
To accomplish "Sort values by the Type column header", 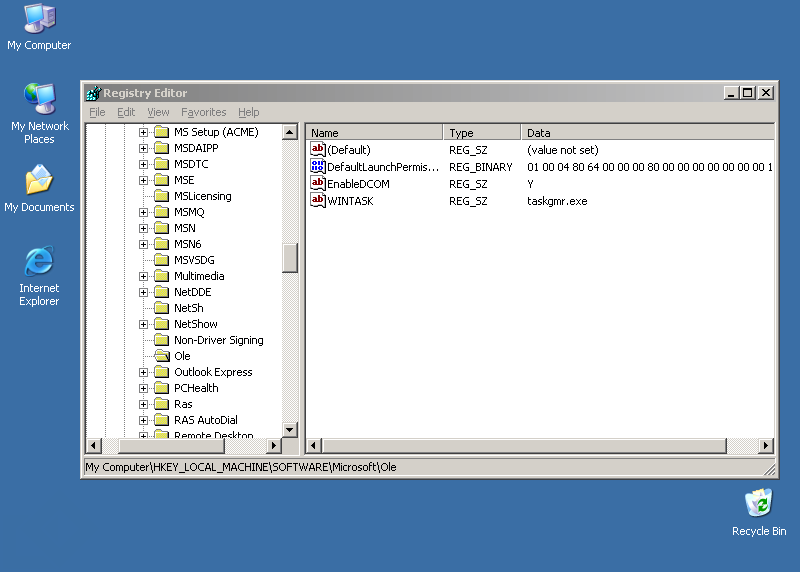I will coord(482,133).
